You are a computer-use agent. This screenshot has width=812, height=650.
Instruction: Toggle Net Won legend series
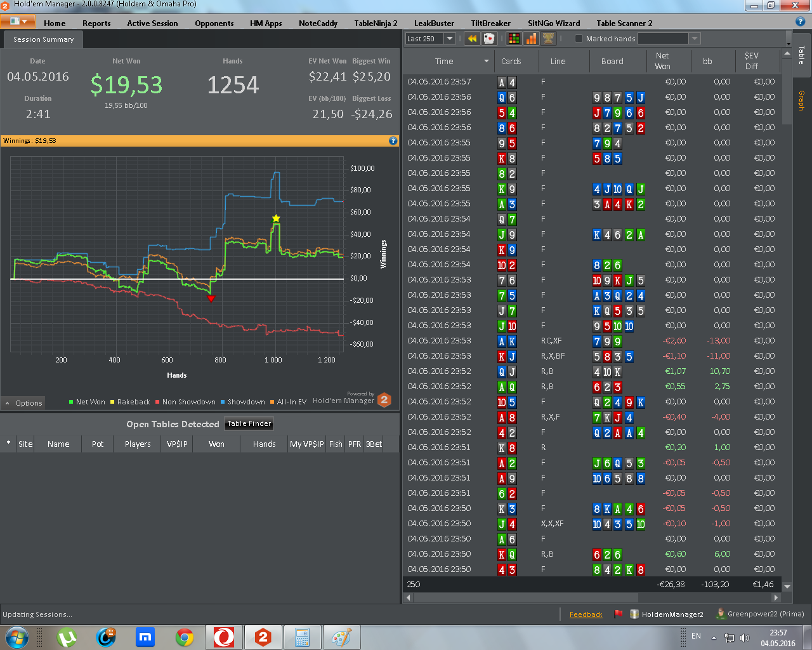87,402
